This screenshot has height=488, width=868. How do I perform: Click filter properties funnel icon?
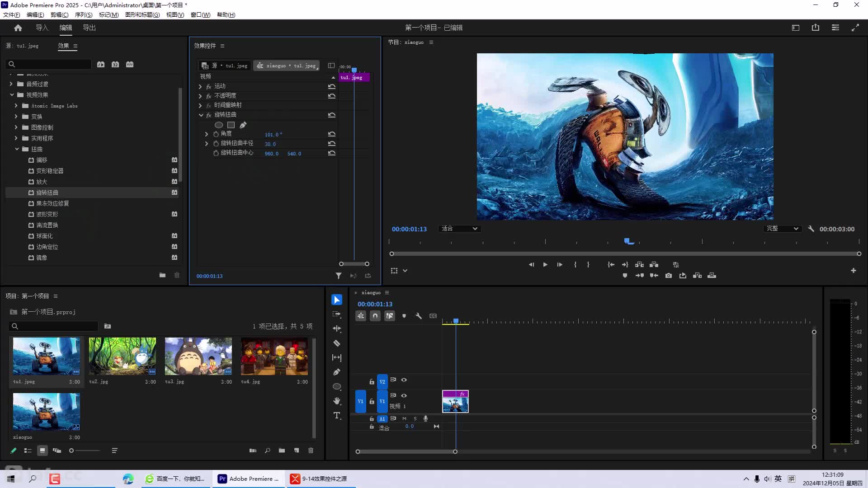click(338, 276)
